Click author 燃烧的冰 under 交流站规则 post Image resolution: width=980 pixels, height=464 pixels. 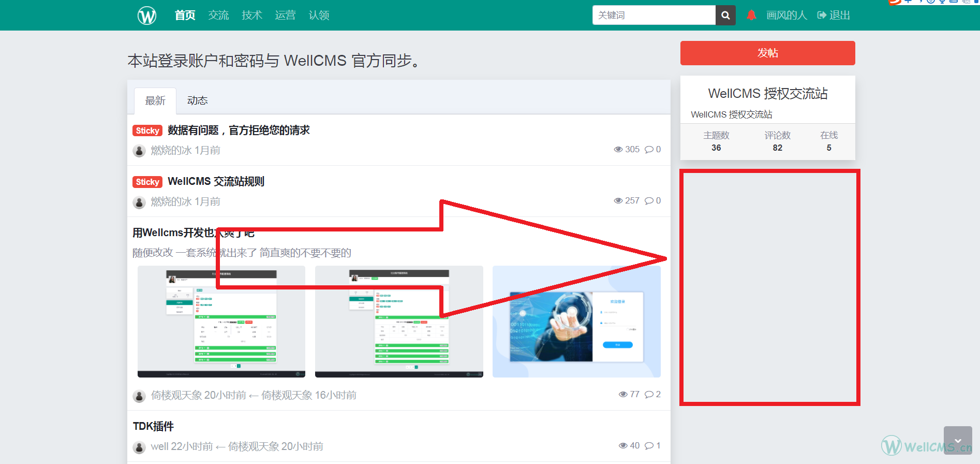[171, 201]
